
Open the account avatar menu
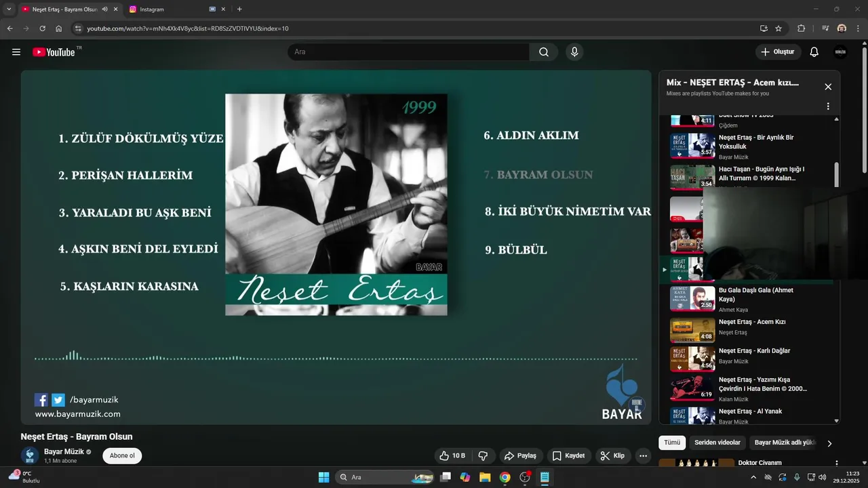(840, 52)
